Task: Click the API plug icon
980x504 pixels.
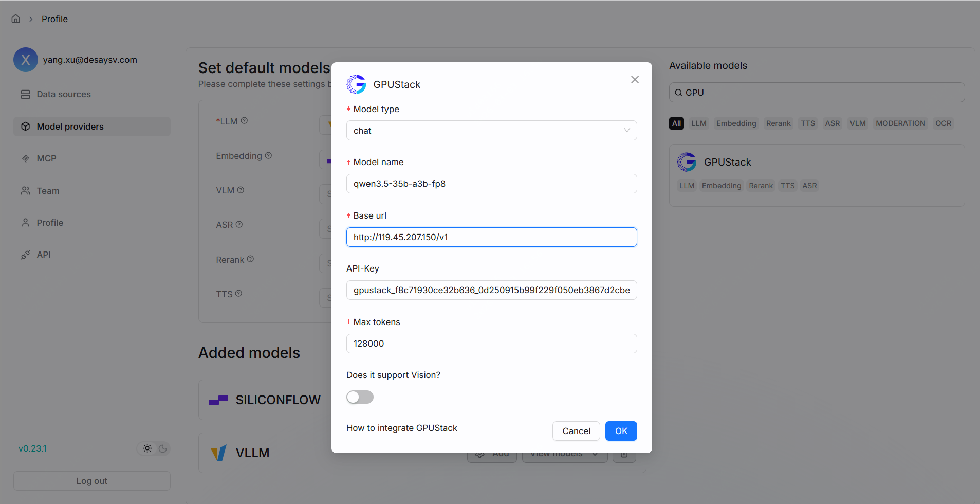Action: pos(25,255)
